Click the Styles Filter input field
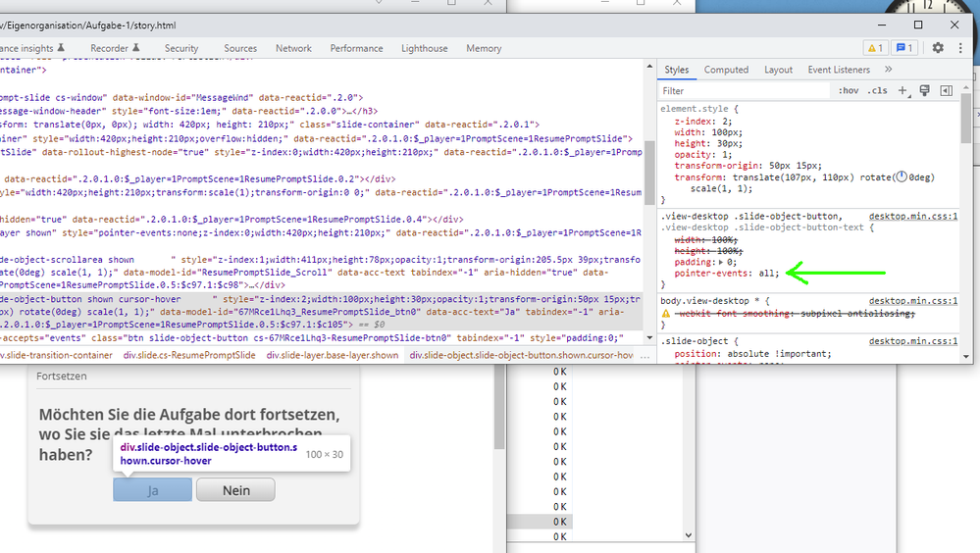The height and width of the screenshot is (553, 980). pos(741,90)
